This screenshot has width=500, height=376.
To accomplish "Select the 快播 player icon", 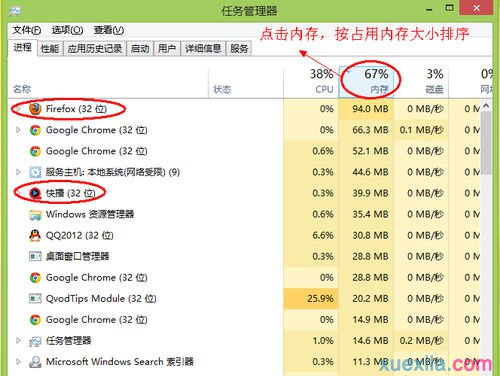I will pos(35,193).
